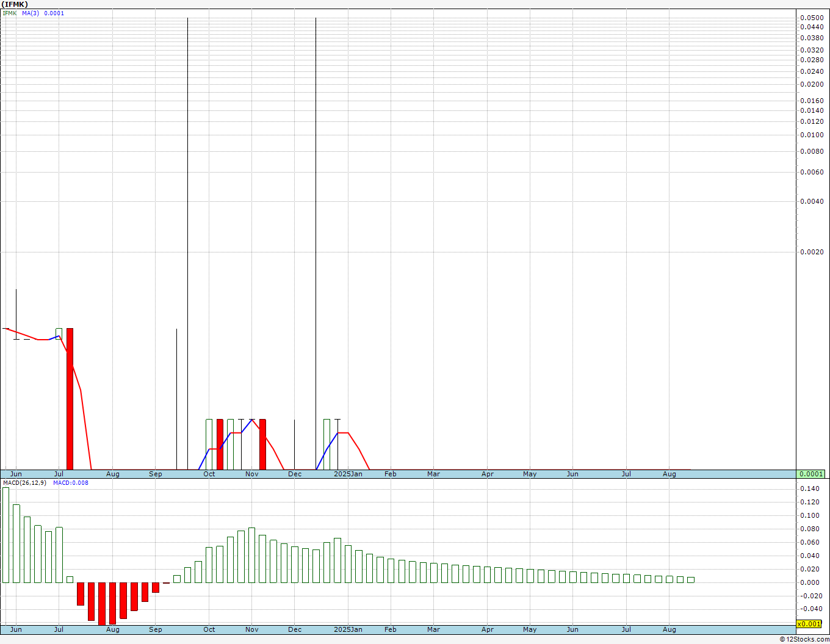Click the yellow x0.001 scale tag
830x644 pixels.
pyautogui.click(x=809, y=624)
